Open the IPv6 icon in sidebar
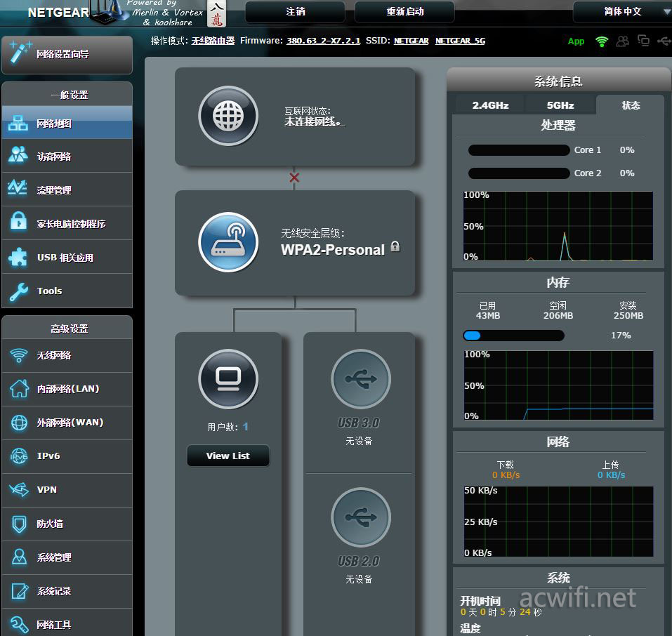Viewport: 672px width, 636px height. [x=19, y=456]
